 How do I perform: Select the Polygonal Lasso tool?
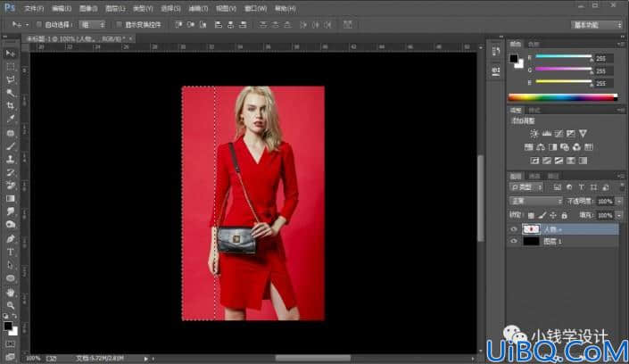coord(11,80)
